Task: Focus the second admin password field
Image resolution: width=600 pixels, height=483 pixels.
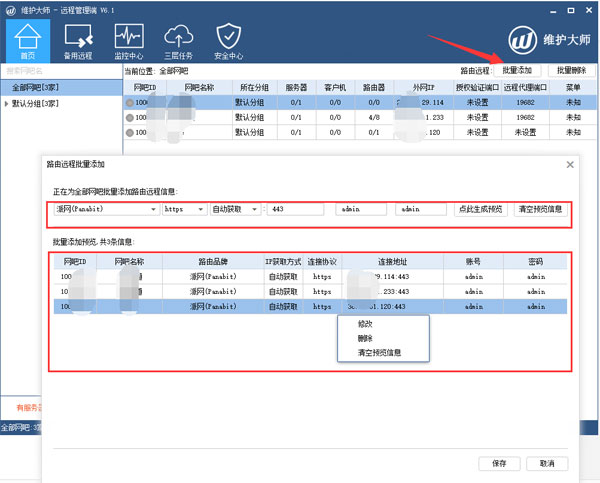Action: [x=421, y=209]
